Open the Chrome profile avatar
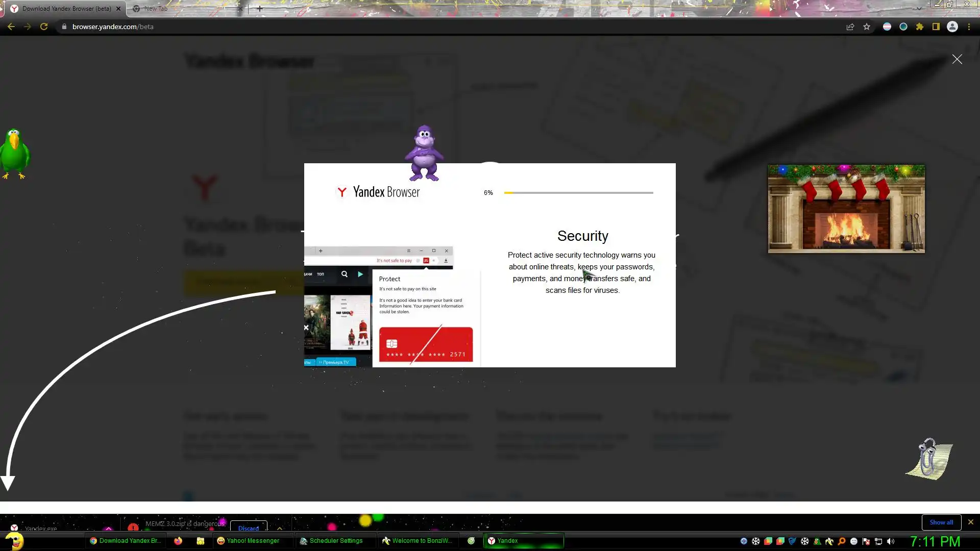 click(x=952, y=27)
